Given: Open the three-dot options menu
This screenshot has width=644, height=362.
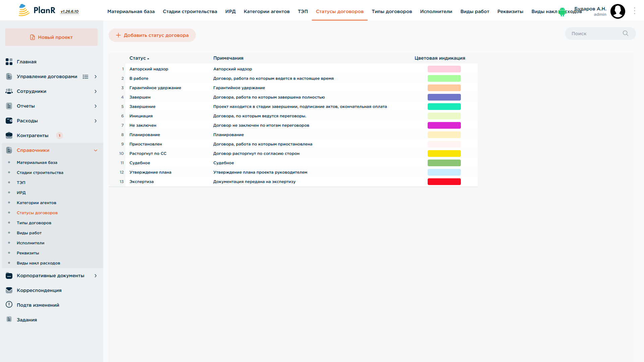Looking at the screenshot, I should 635,11.
